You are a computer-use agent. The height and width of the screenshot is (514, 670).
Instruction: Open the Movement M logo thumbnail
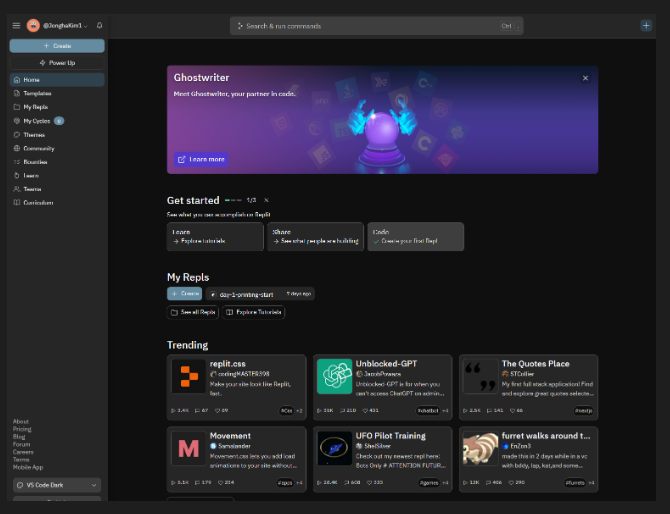click(x=188, y=448)
